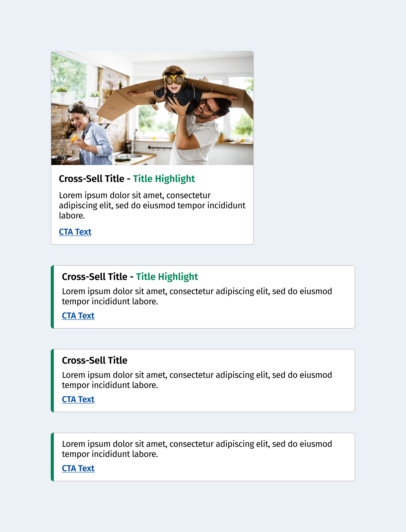The image size is (406, 532).
Task: Click Lorem ipsum paragraph in the third card
Action: tap(197, 380)
